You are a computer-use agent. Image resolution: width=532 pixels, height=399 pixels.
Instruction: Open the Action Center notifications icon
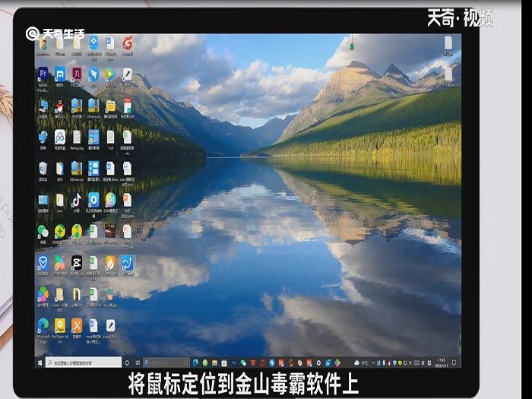[454, 363]
